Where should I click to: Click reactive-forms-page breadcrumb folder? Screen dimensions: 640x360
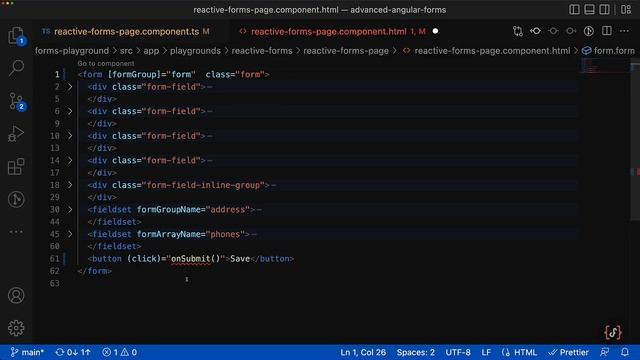tap(346, 51)
